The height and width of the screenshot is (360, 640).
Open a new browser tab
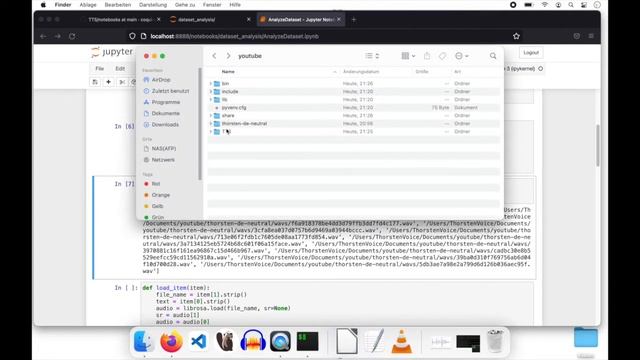click(x=353, y=20)
